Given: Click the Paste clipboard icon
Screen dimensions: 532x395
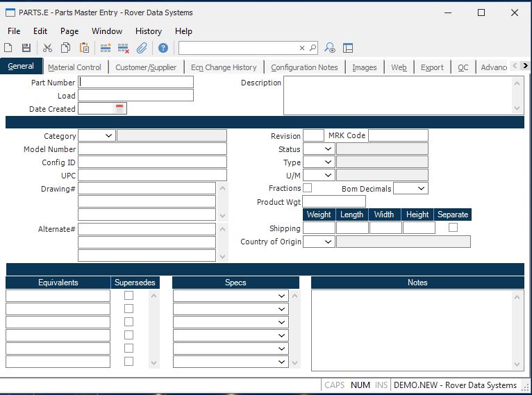Looking at the screenshot, I should click(84, 48).
